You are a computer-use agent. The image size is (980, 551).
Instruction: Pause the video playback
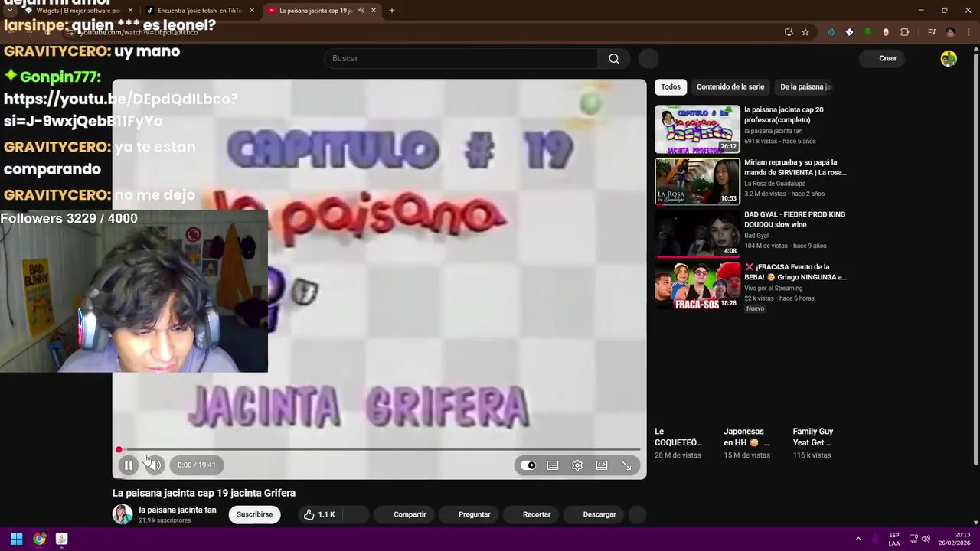pyautogui.click(x=129, y=465)
